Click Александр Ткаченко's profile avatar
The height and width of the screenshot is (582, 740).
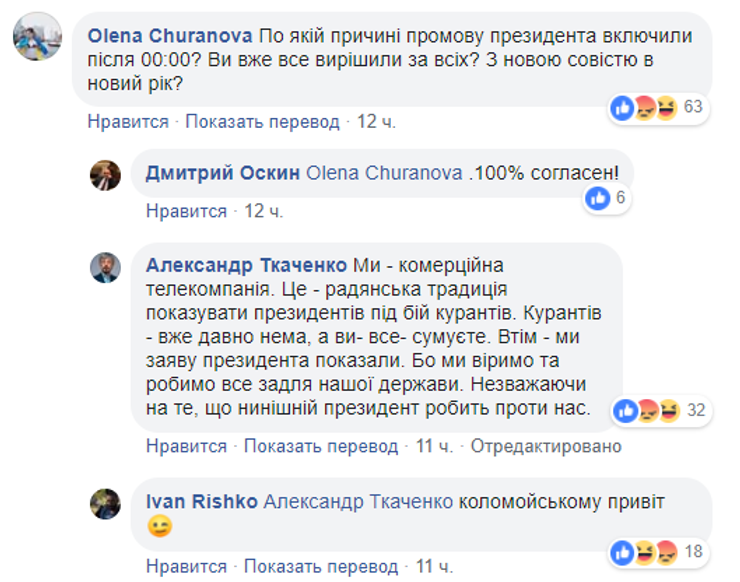[106, 267]
